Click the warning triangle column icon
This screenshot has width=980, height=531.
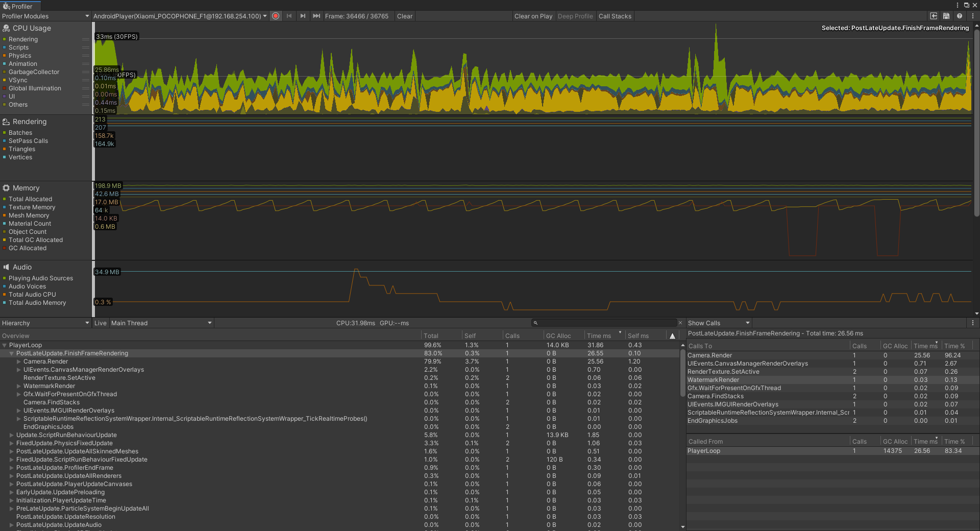pos(672,336)
